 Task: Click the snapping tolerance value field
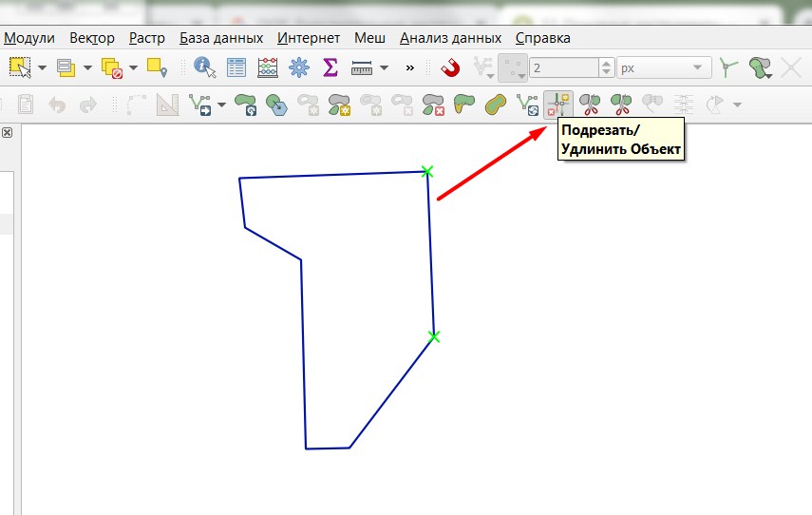pyautogui.click(x=563, y=67)
